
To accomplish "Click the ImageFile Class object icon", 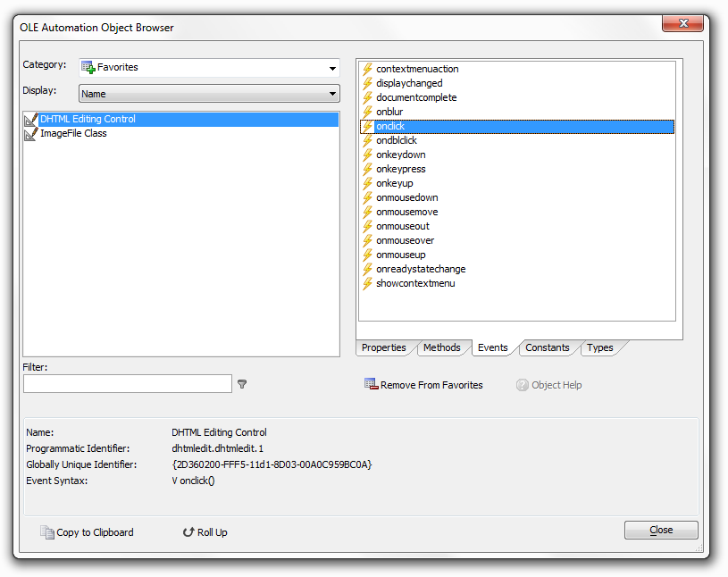I will (x=31, y=134).
